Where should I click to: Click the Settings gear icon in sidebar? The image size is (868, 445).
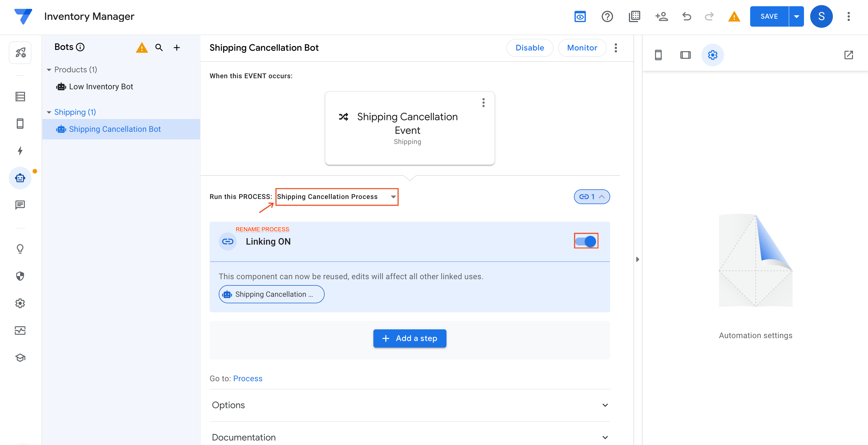20,303
